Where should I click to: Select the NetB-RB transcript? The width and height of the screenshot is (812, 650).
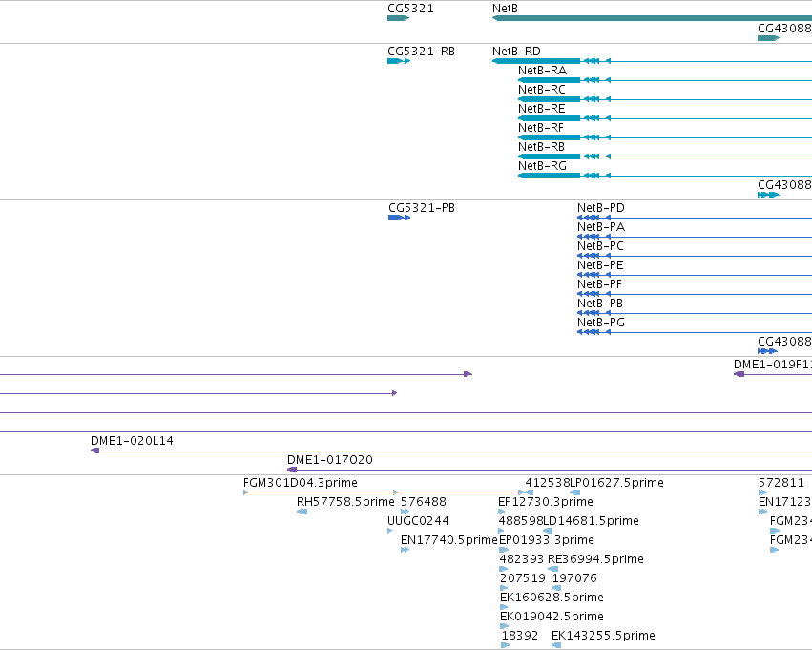[x=665, y=157]
